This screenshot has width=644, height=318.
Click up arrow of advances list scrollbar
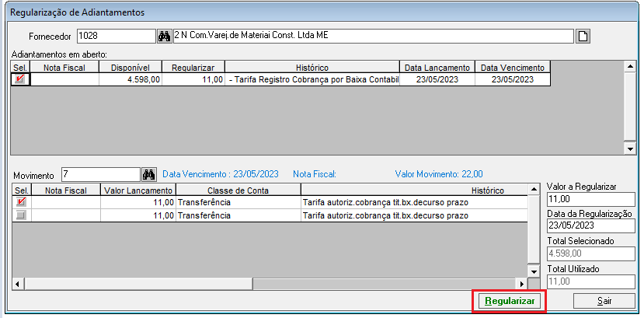pos(629,66)
